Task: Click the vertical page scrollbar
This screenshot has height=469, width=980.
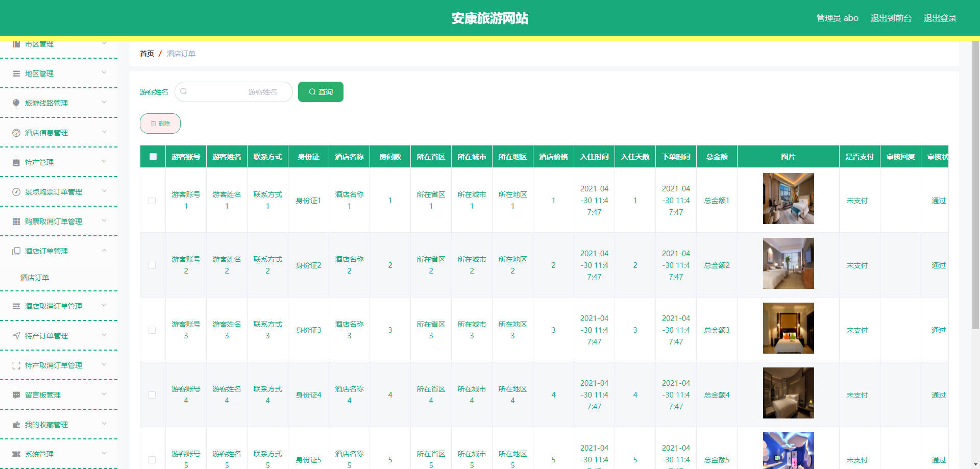Action: pyautogui.click(x=975, y=185)
